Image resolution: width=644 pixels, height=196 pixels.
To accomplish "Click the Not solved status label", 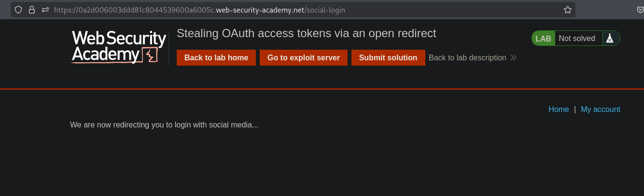I will click(x=577, y=39).
